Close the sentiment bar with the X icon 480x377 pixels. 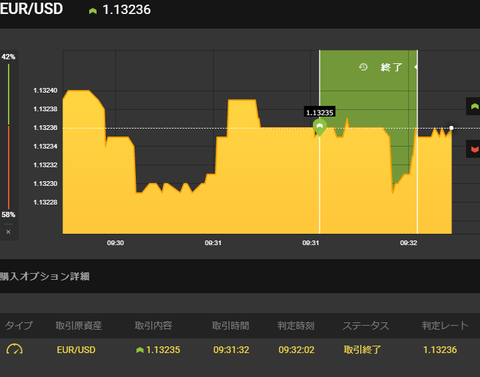(8, 232)
